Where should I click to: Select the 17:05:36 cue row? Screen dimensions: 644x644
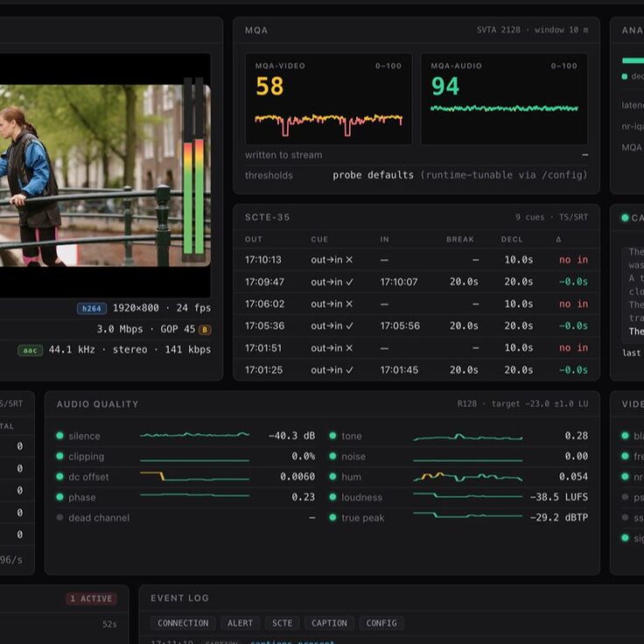coord(416,325)
